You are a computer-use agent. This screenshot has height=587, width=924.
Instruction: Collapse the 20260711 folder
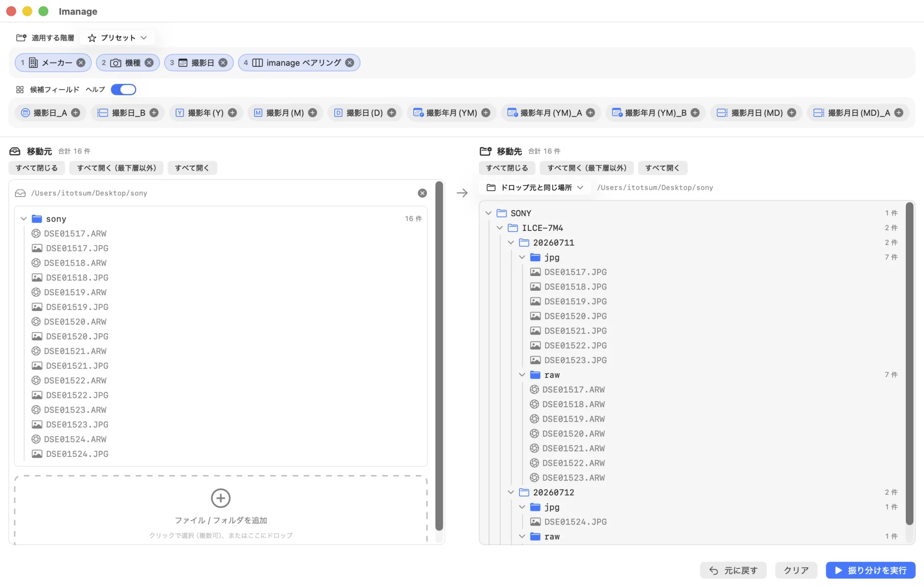(x=511, y=243)
